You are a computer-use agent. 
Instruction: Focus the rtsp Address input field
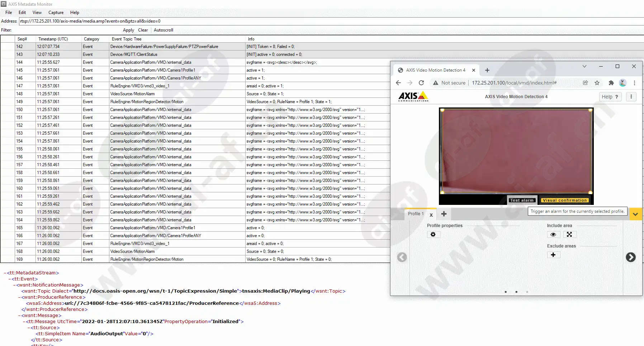click(331, 21)
